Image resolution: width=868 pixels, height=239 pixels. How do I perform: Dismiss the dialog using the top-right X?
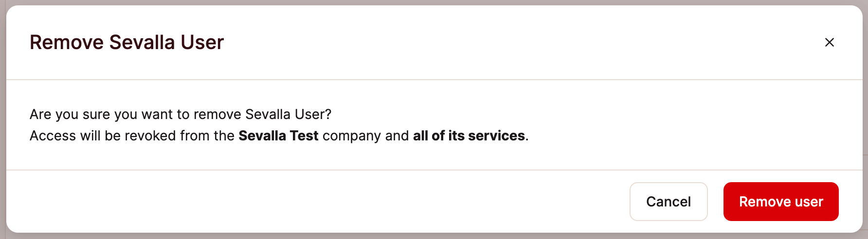coord(829,42)
